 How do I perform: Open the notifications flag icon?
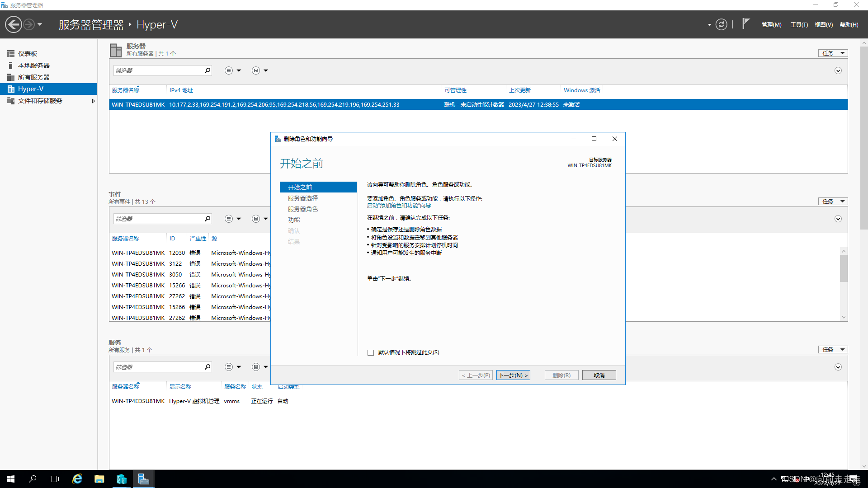click(746, 23)
